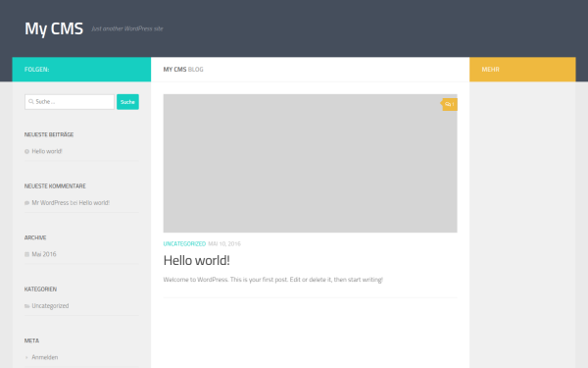
Task: Click the post excerpt Welcome to WordPress text
Action: point(273,280)
